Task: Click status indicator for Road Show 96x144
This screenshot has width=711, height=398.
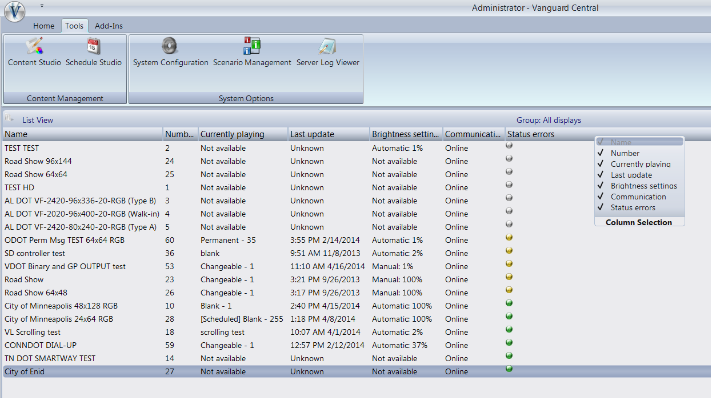Action: pos(509,159)
